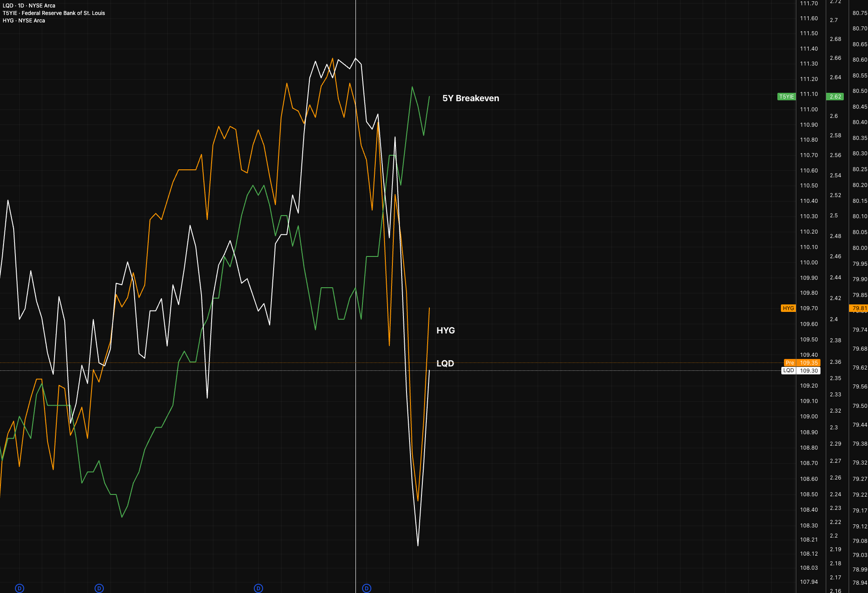This screenshot has height=593, width=868.
Task: Select the LQD text annotation on chart
Action: 445,363
